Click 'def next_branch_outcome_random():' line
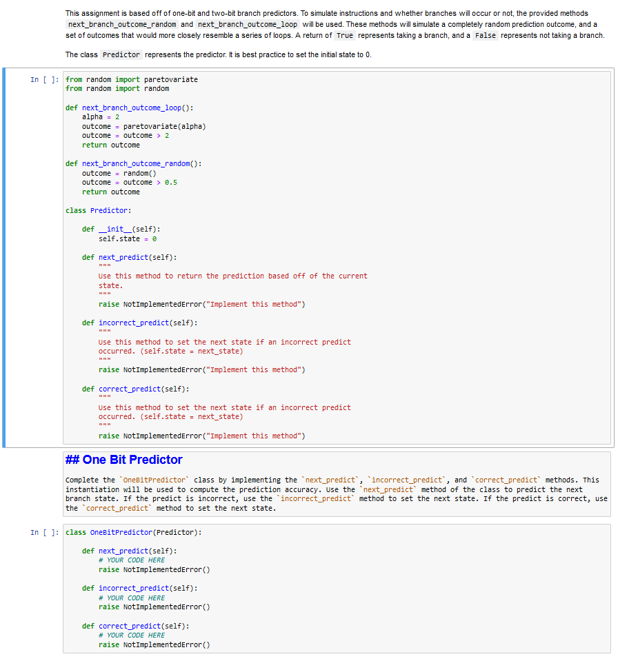Screen dimensions: 618x672 (x=133, y=164)
